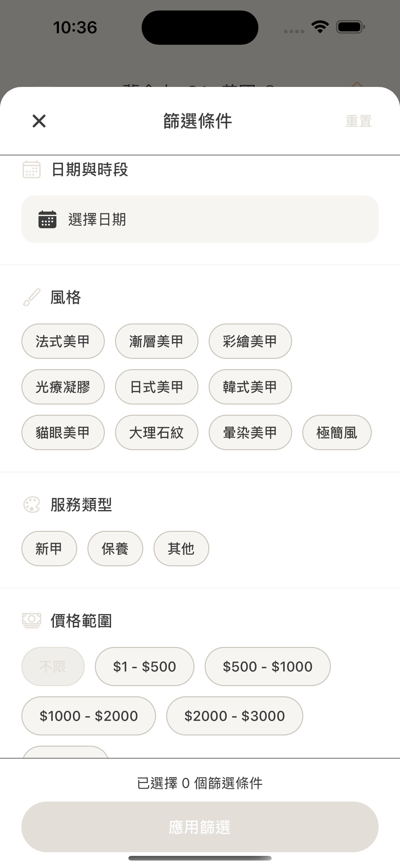Choose the $500 - $1000 price range

(x=268, y=667)
